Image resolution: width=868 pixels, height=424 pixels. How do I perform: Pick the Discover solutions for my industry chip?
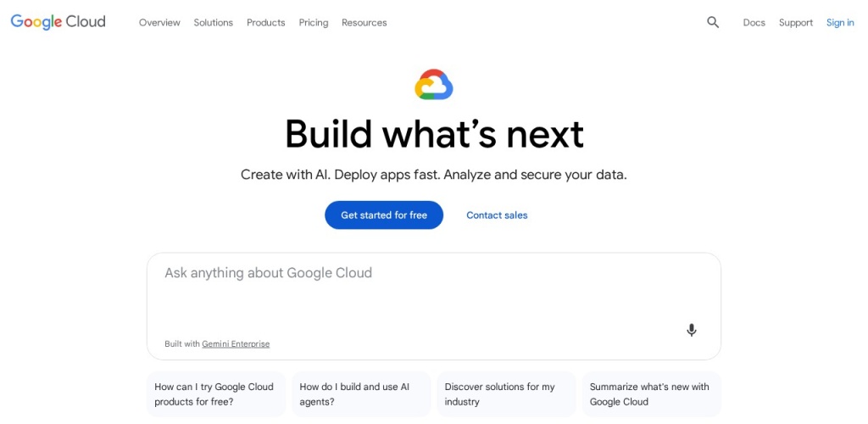(506, 394)
